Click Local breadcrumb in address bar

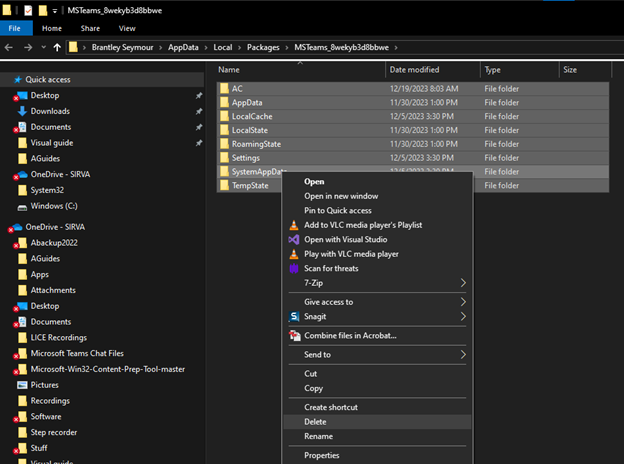coord(222,47)
